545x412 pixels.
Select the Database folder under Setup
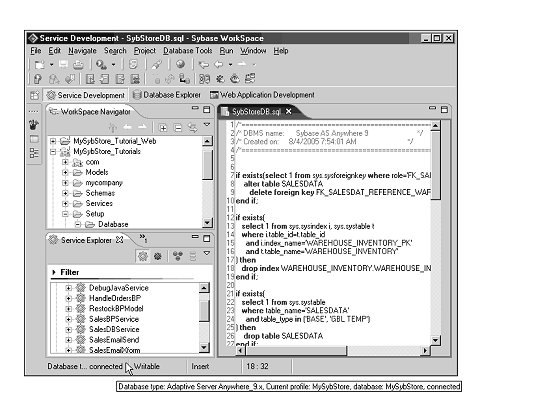click(113, 225)
